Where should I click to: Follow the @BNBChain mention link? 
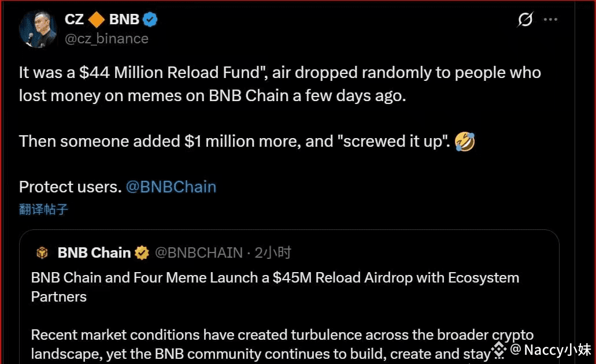pos(171,187)
